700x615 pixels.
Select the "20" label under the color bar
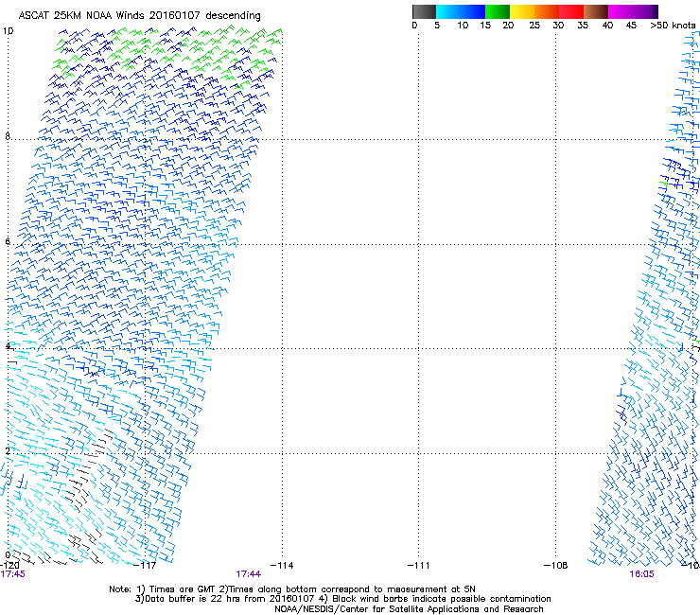tap(508, 26)
